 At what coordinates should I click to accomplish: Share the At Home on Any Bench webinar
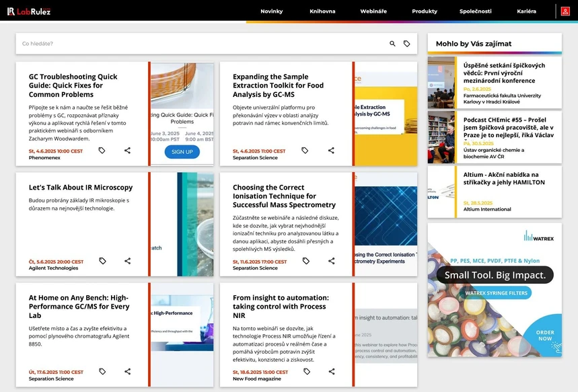coord(127,370)
